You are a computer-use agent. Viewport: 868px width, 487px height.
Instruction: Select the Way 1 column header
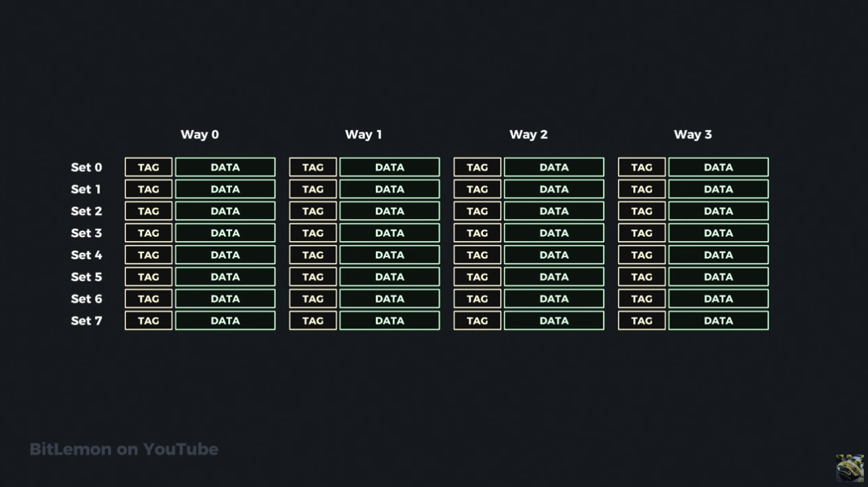[364, 134]
